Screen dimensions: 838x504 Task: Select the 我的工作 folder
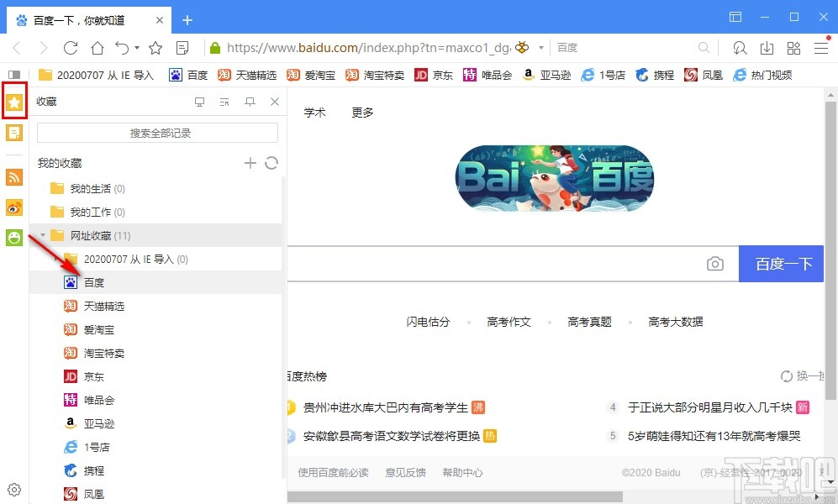[155, 212]
